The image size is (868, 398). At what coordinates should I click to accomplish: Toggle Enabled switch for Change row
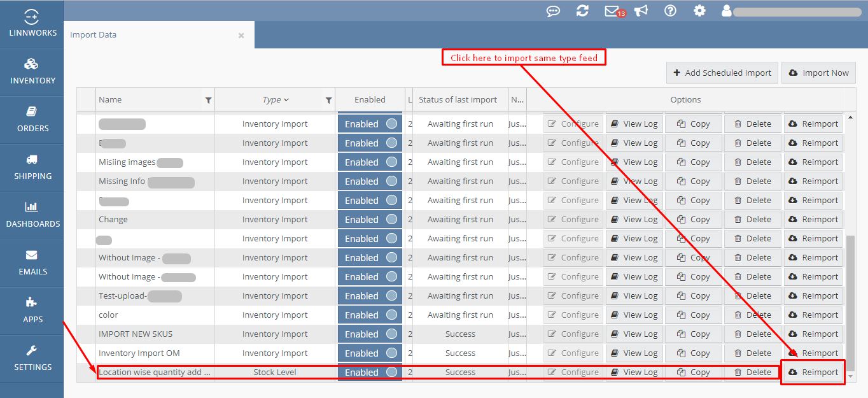[x=370, y=220]
